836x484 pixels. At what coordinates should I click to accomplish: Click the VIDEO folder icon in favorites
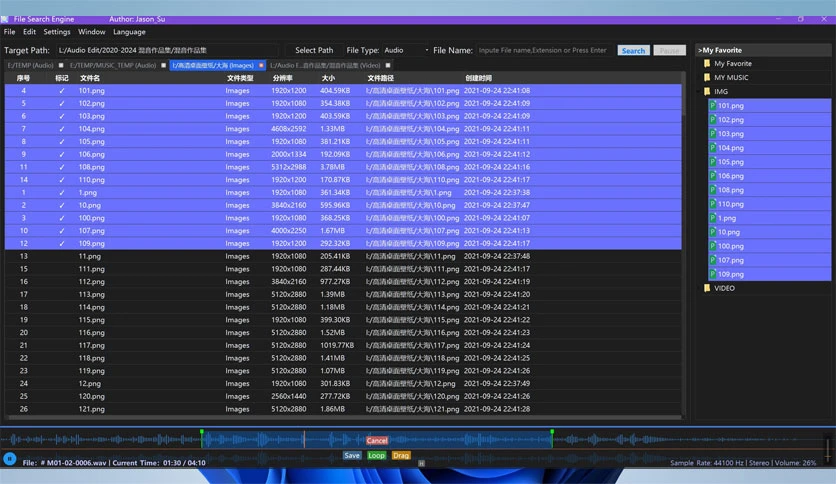coord(707,288)
